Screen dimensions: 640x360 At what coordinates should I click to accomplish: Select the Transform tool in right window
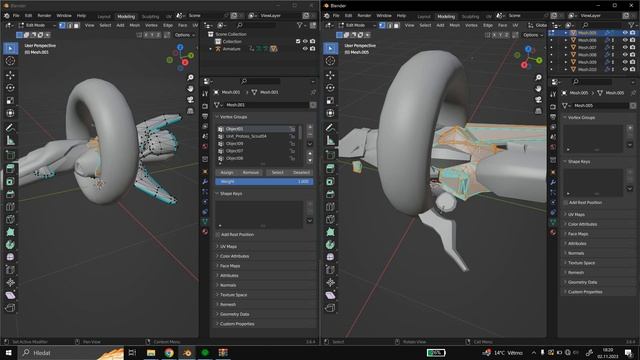pos(330,113)
